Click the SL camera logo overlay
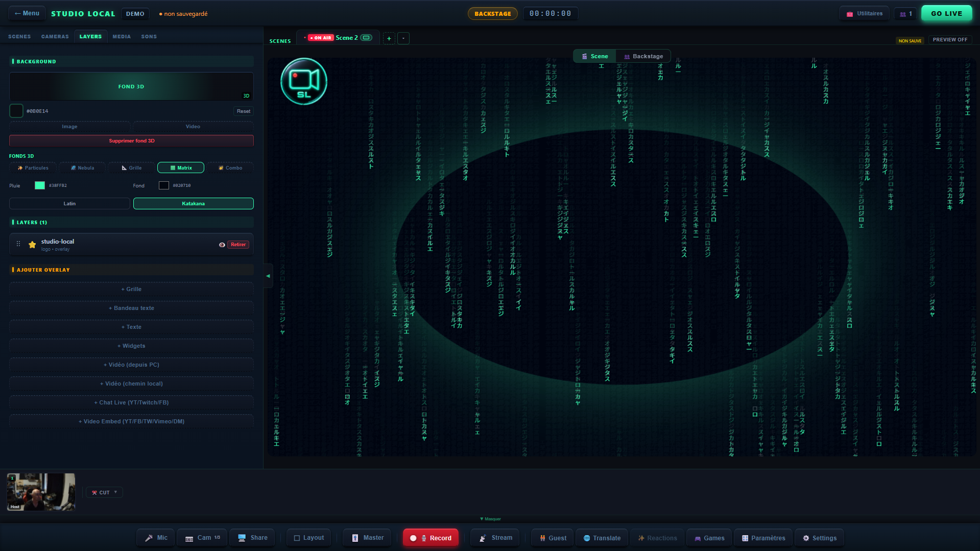This screenshot has width=980, height=551. click(304, 81)
